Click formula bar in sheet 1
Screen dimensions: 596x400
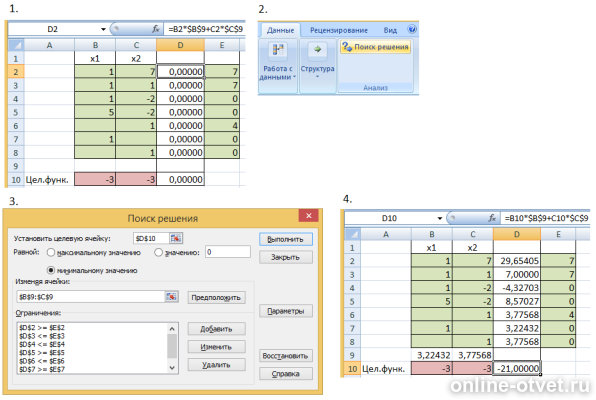(205, 29)
